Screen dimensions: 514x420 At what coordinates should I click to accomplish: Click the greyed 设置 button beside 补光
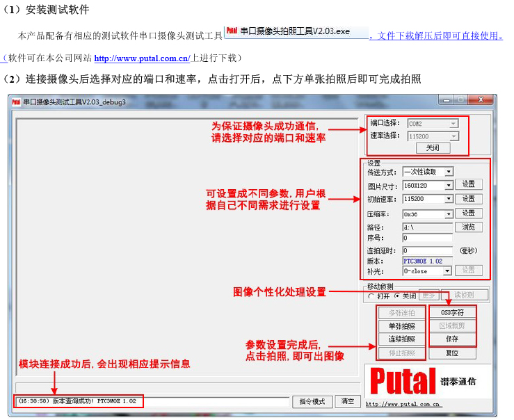click(x=469, y=270)
